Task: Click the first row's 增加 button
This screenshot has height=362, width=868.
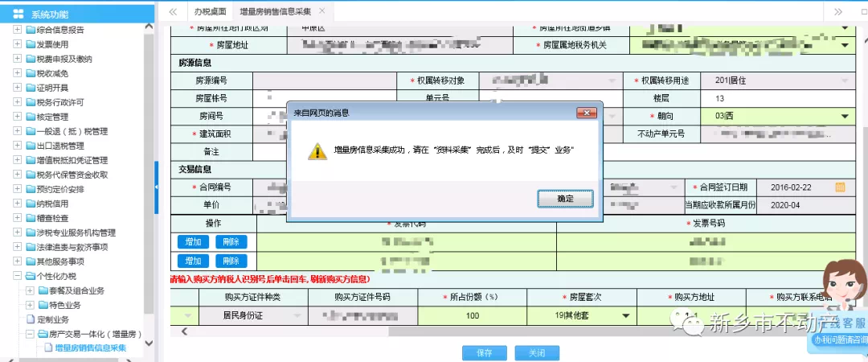Action: click(x=193, y=241)
